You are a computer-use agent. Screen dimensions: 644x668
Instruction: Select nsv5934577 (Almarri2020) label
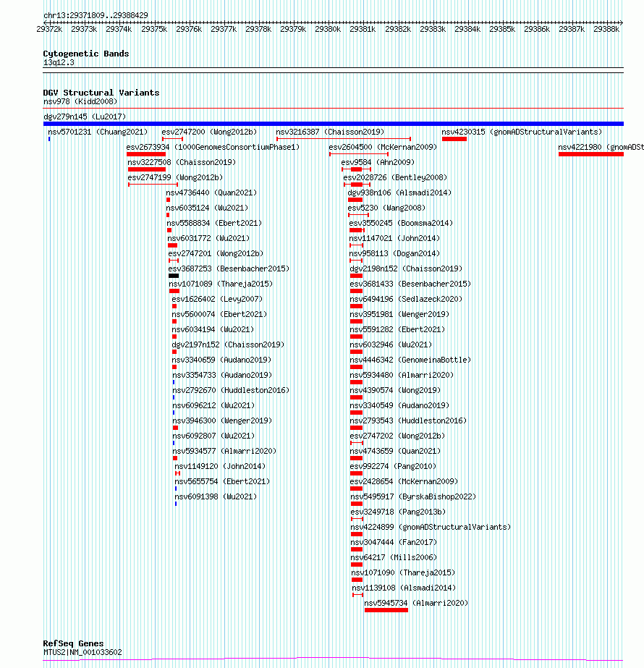tap(224, 451)
